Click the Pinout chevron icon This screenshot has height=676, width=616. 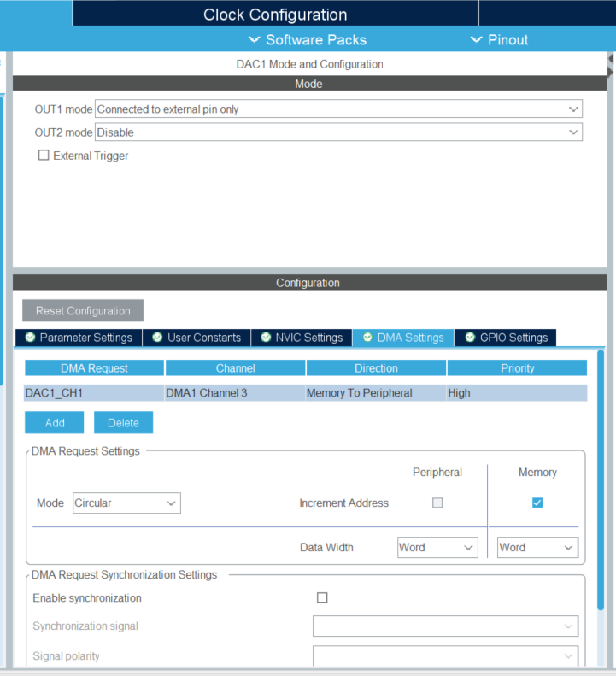click(476, 39)
